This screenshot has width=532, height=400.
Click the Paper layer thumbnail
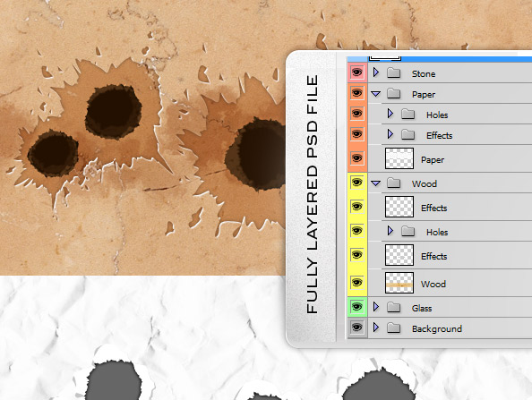pos(399,158)
